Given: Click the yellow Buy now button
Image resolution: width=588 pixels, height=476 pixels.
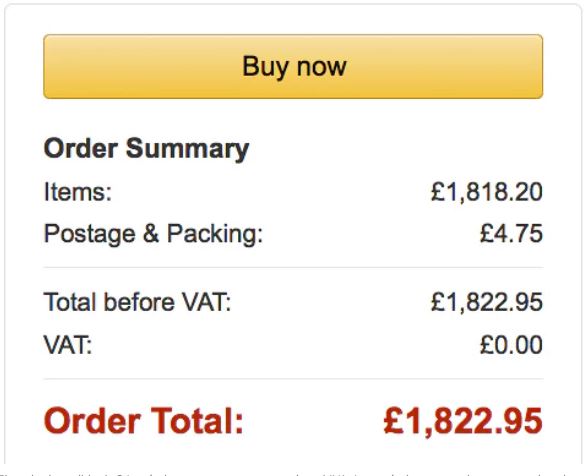Looking at the screenshot, I should pos(293,66).
